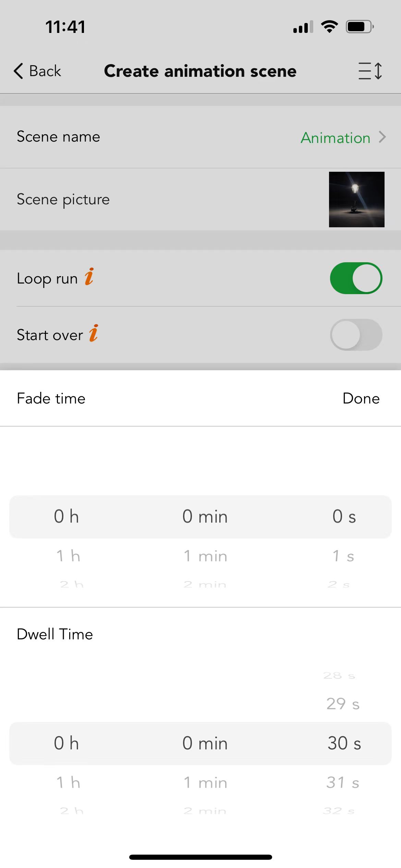The width and height of the screenshot is (401, 868).
Task: Open the Loop run info icon
Action: 89,277
